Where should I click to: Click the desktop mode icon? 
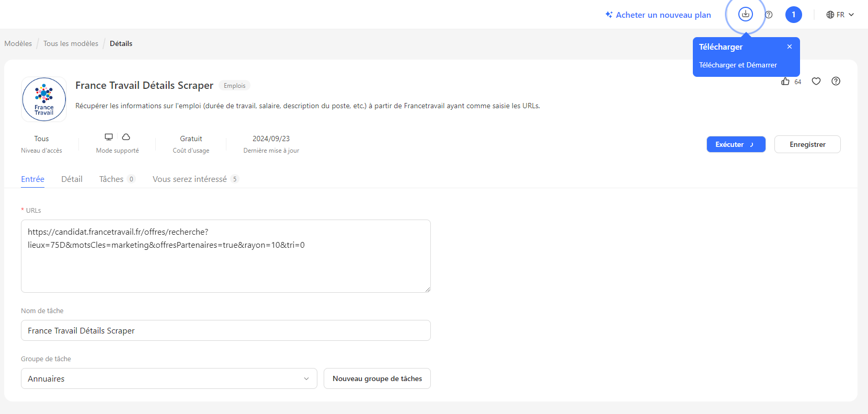[109, 137]
